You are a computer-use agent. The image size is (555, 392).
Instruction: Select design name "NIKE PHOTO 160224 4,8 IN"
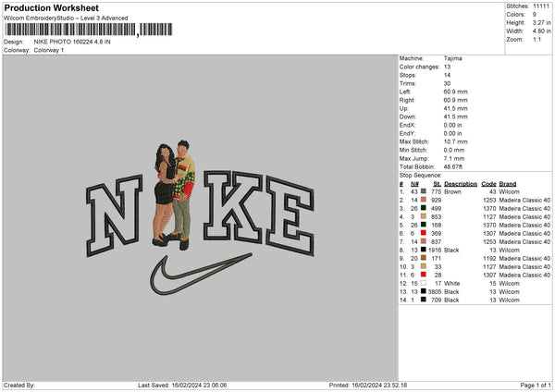coord(72,42)
